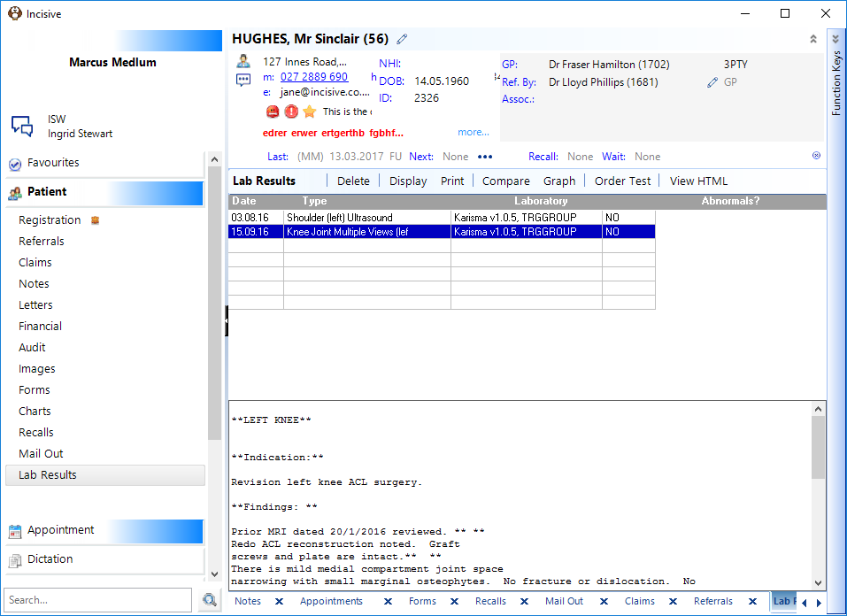
Task: Click the red exclamation warning icon
Action: 291,112
